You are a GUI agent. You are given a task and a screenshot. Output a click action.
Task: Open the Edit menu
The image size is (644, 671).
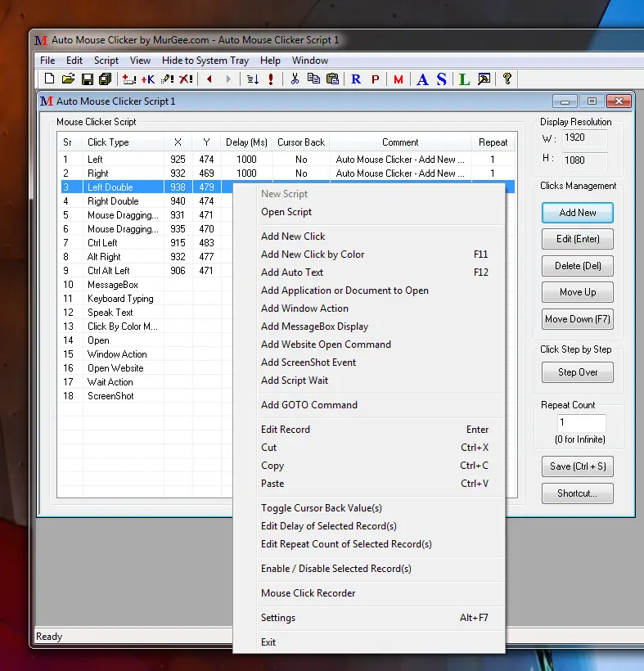tap(74, 61)
